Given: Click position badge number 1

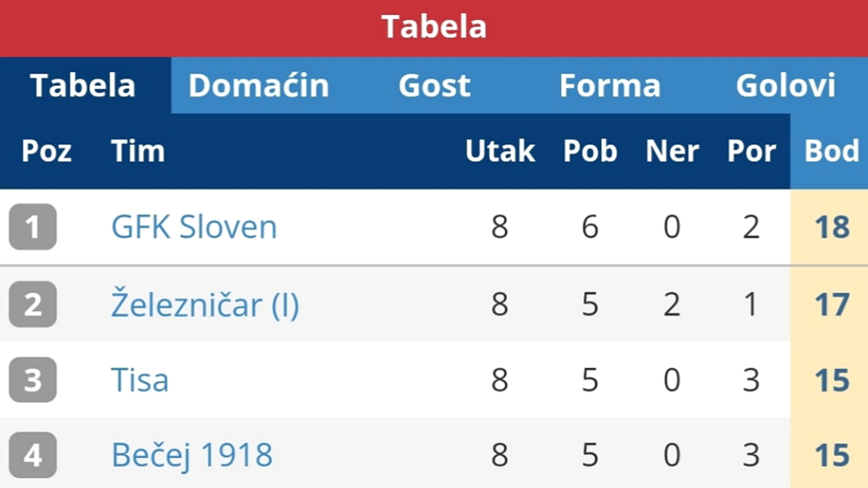Looking at the screenshot, I should (x=33, y=227).
